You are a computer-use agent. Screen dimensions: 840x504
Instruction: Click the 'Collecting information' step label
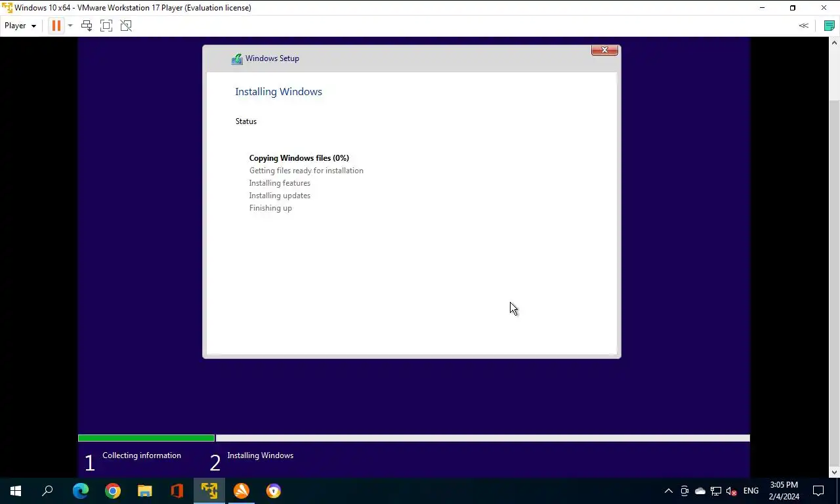click(x=142, y=455)
